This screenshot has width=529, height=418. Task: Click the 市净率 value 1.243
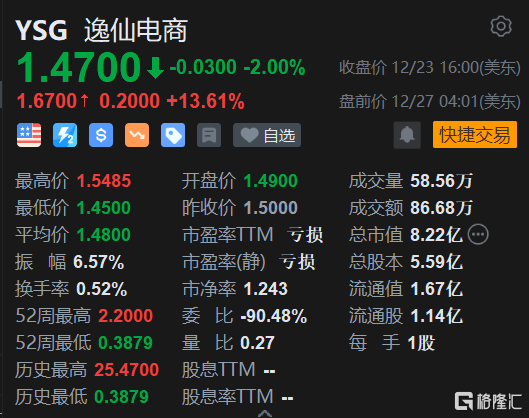266,289
